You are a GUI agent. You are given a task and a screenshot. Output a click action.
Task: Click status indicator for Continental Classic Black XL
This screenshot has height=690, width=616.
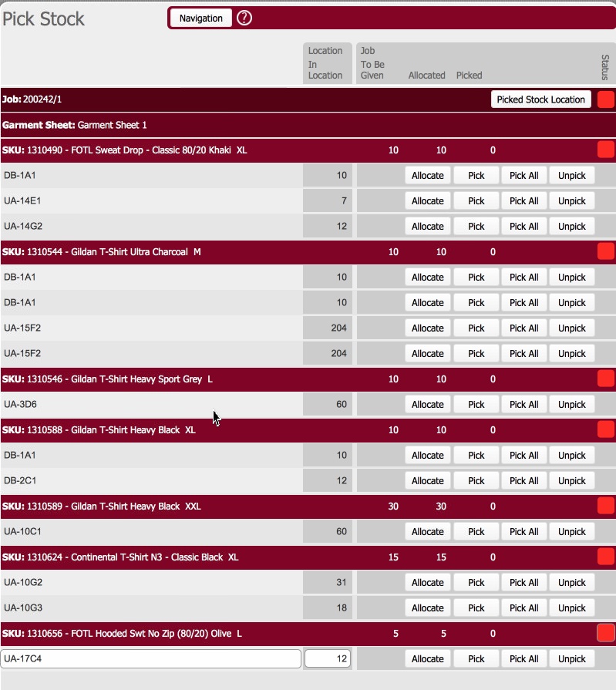[605, 557]
